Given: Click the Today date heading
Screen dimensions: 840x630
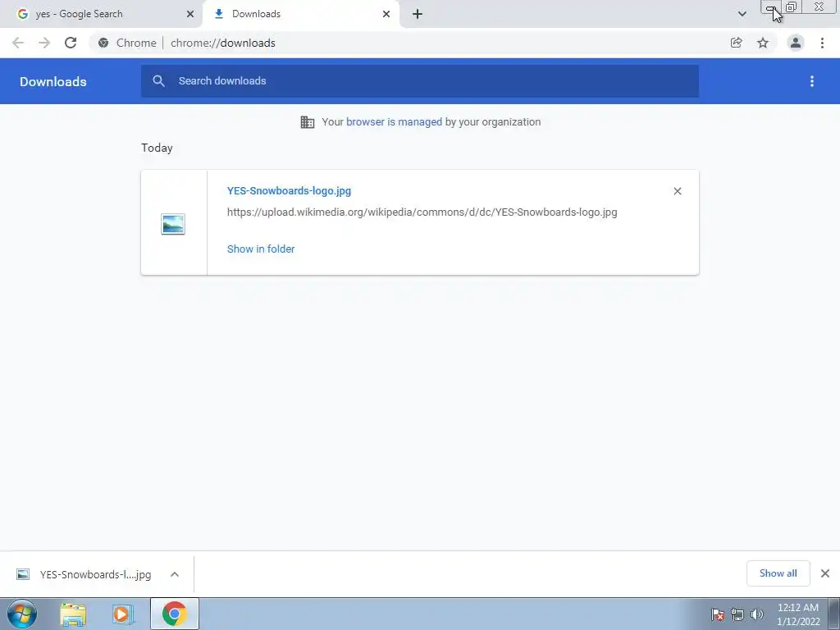Looking at the screenshot, I should pyautogui.click(x=157, y=148).
